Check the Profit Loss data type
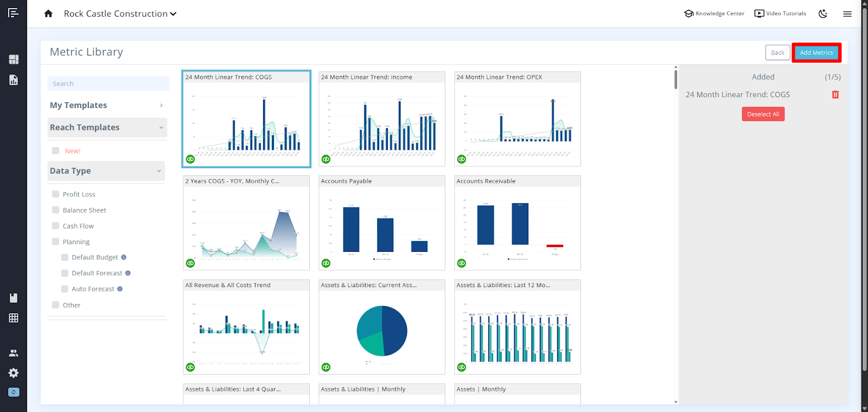 pyautogui.click(x=55, y=194)
